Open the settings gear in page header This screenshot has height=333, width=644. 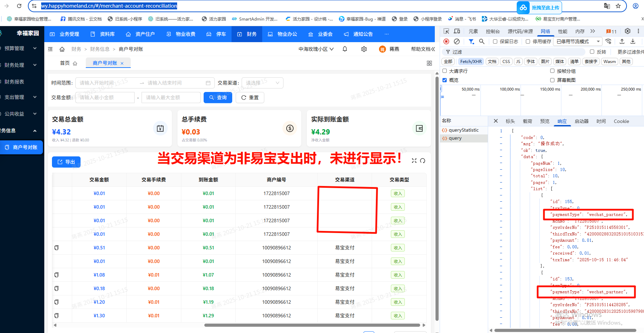click(364, 49)
